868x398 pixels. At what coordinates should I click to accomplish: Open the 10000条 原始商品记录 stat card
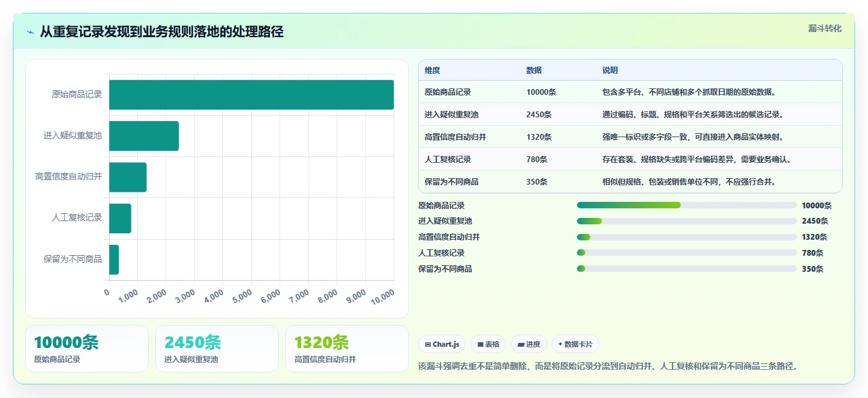point(87,349)
